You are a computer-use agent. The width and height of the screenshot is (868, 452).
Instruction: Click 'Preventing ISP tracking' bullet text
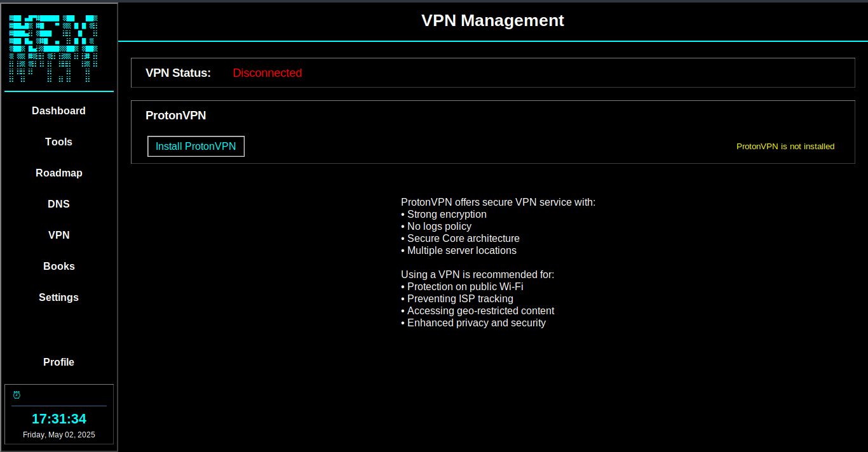[460, 299]
